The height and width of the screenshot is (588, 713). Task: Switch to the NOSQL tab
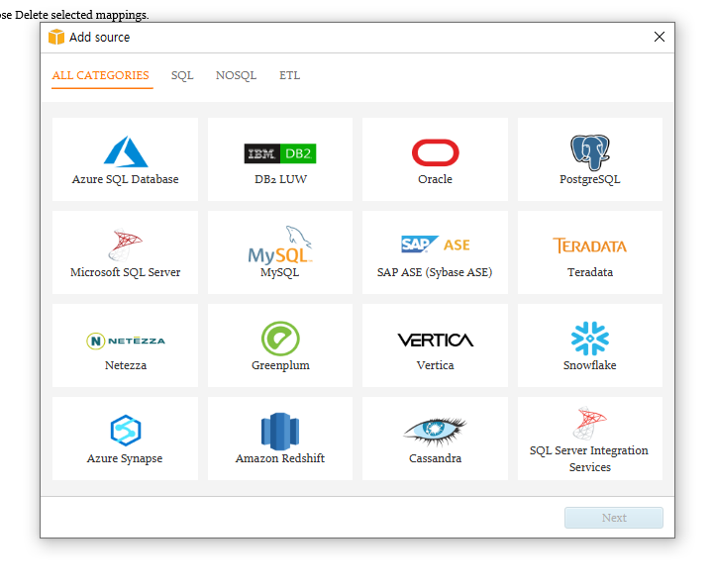coord(236,75)
